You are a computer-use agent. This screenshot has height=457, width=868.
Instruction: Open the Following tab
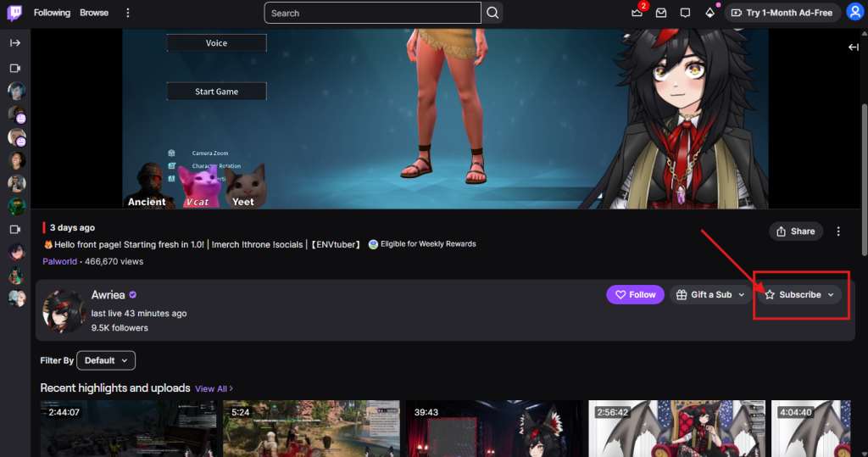[52, 13]
